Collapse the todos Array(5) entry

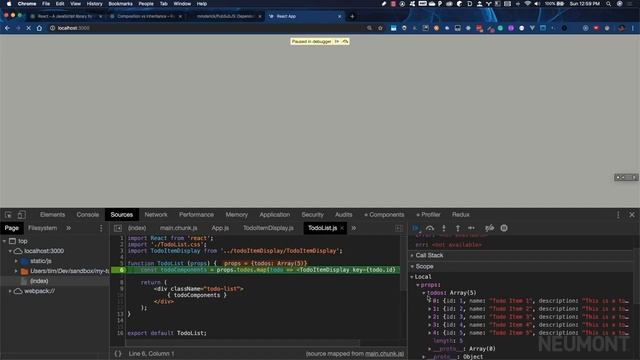424,293
